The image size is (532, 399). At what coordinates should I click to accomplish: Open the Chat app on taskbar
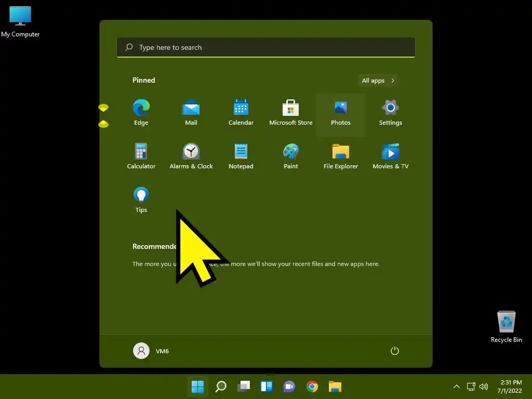click(x=289, y=387)
